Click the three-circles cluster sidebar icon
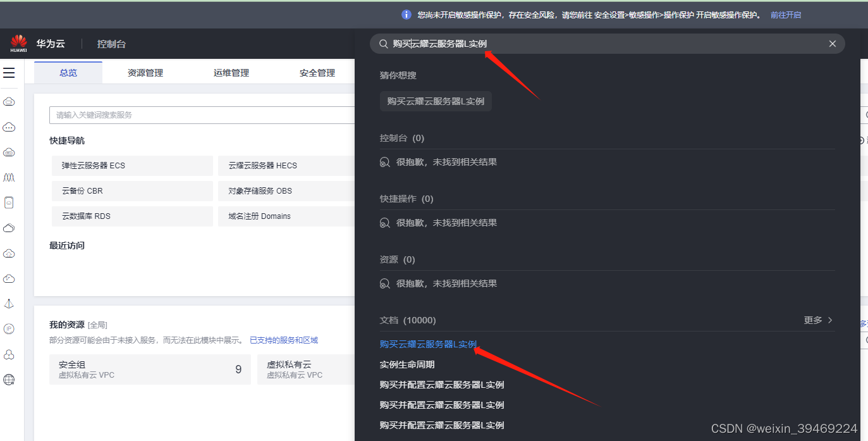The image size is (868, 441). point(9,354)
